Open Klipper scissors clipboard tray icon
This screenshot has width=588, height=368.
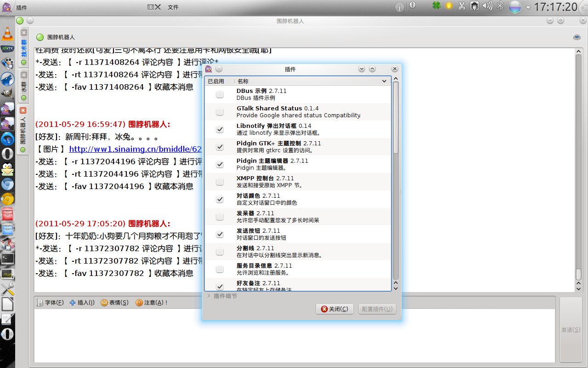[462, 6]
